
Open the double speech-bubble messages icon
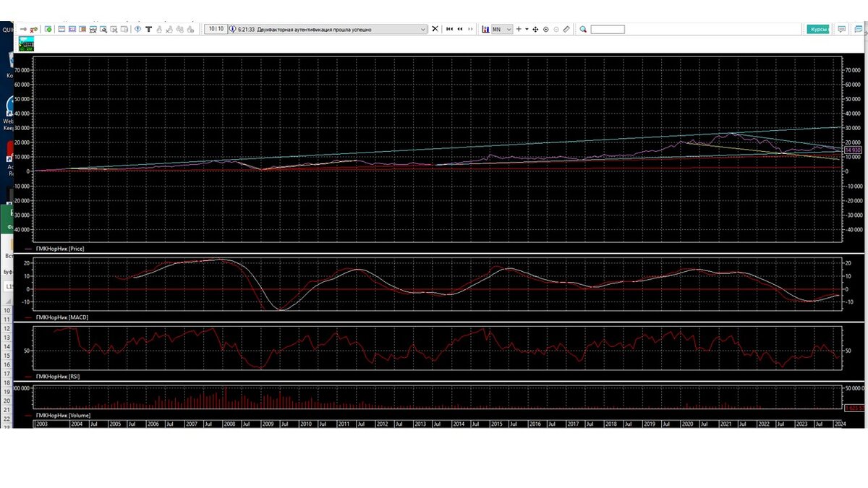click(x=857, y=29)
